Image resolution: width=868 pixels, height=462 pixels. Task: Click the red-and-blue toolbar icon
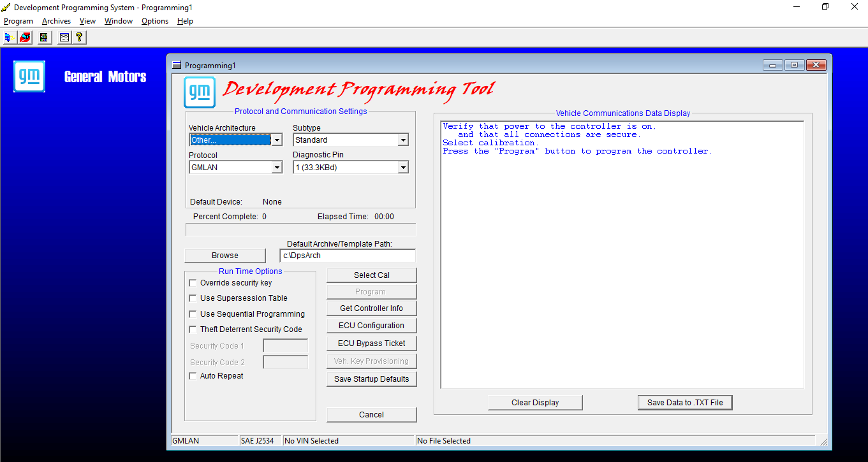coord(25,38)
